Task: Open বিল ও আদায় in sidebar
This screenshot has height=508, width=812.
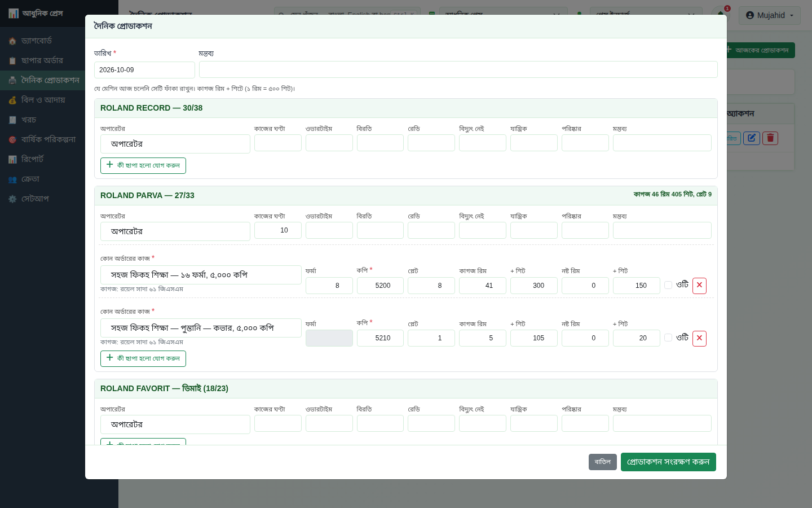Action: point(43,100)
